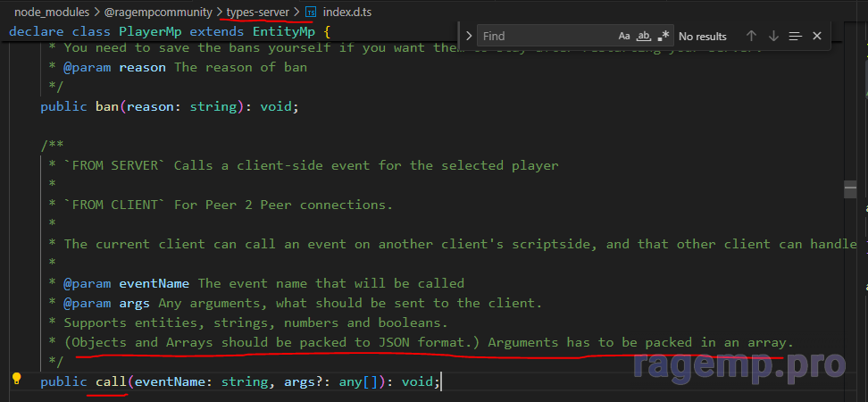Click the lightbulb code action icon
The image size is (868, 402).
click(16, 379)
